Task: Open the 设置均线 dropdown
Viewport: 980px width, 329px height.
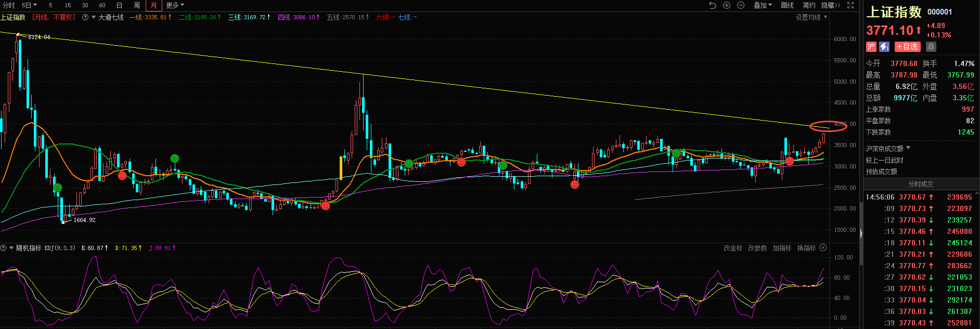Action: (811, 17)
